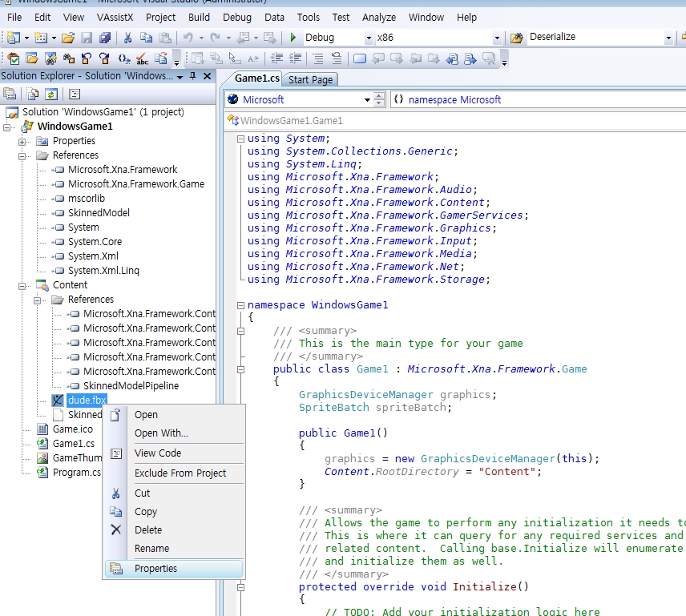Click the Cut scissors icon in toolbar
Screen dimensions: 686x616
point(127,38)
